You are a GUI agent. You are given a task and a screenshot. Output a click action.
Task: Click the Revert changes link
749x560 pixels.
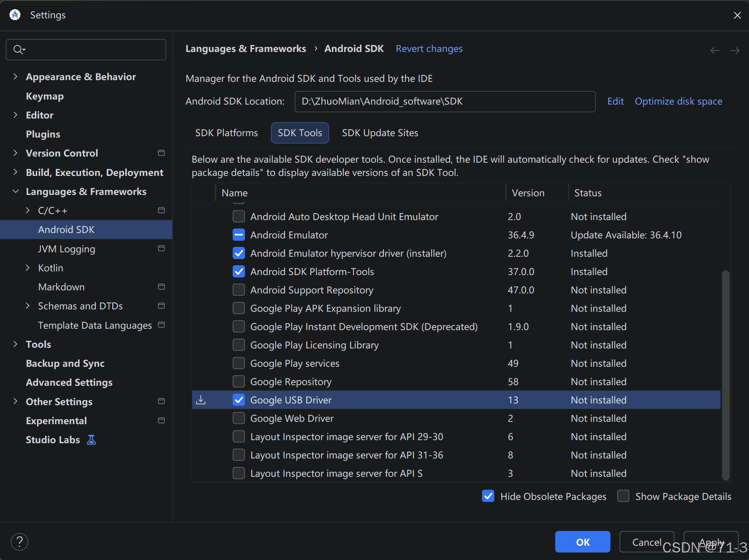click(429, 49)
